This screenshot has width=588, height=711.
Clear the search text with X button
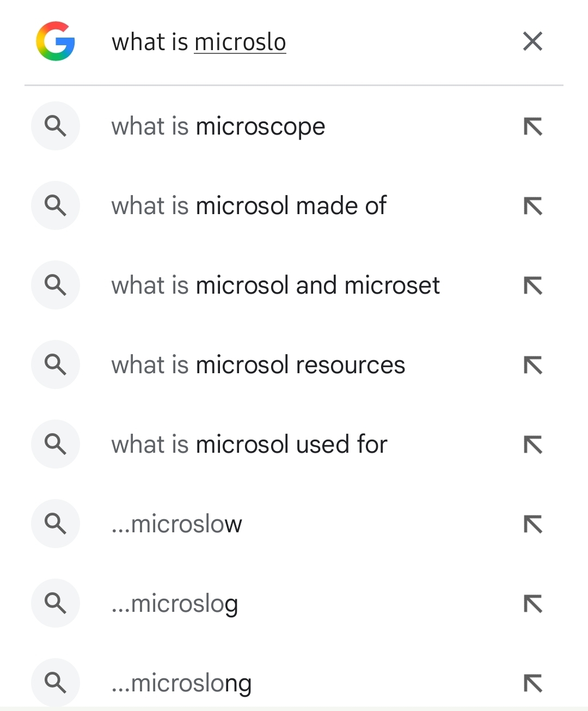click(532, 41)
